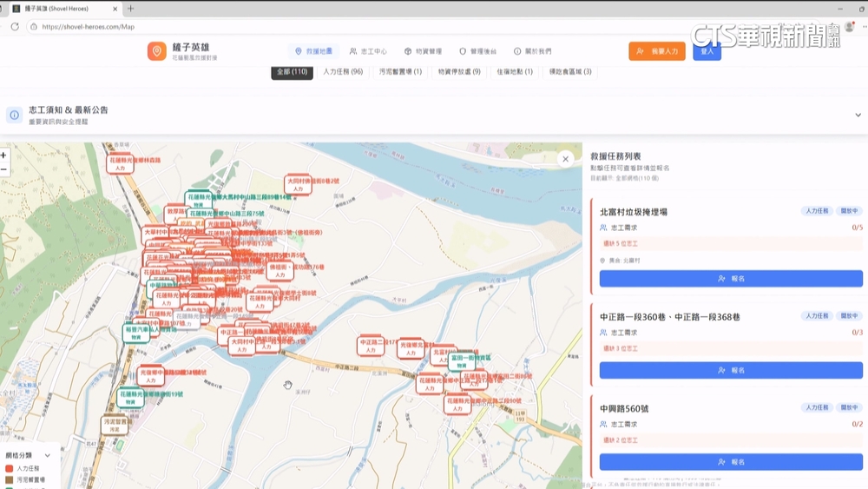This screenshot has height=489, width=868.
Task: Open a new browser tab
Action: point(131,9)
